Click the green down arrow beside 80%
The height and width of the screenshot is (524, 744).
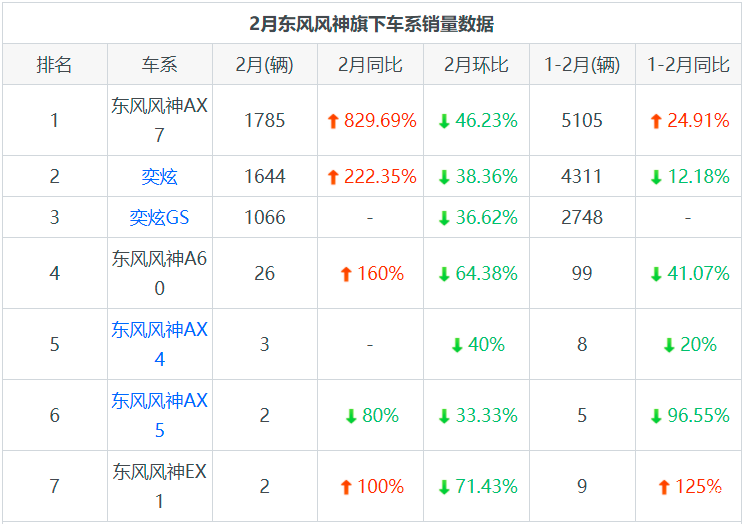[x=351, y=416]
